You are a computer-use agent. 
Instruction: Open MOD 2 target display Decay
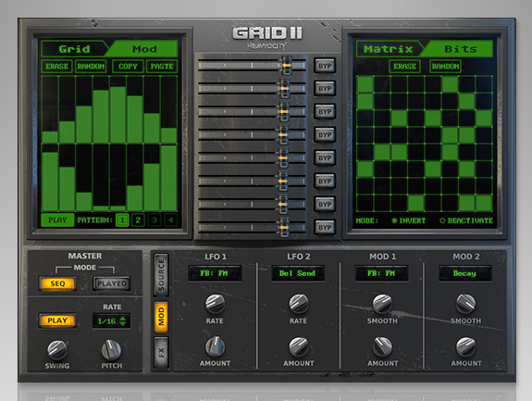coord(464,273)
